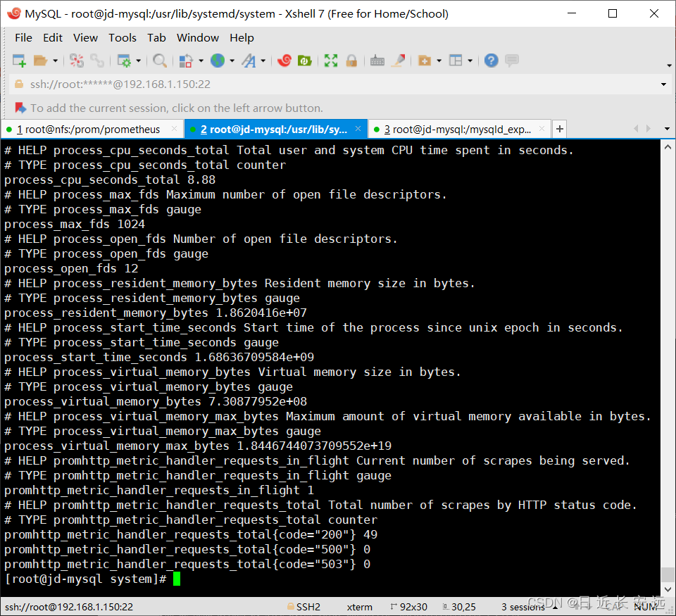Click the Reconnect link icon
This screenshot has height=616, width=676.
97,61
